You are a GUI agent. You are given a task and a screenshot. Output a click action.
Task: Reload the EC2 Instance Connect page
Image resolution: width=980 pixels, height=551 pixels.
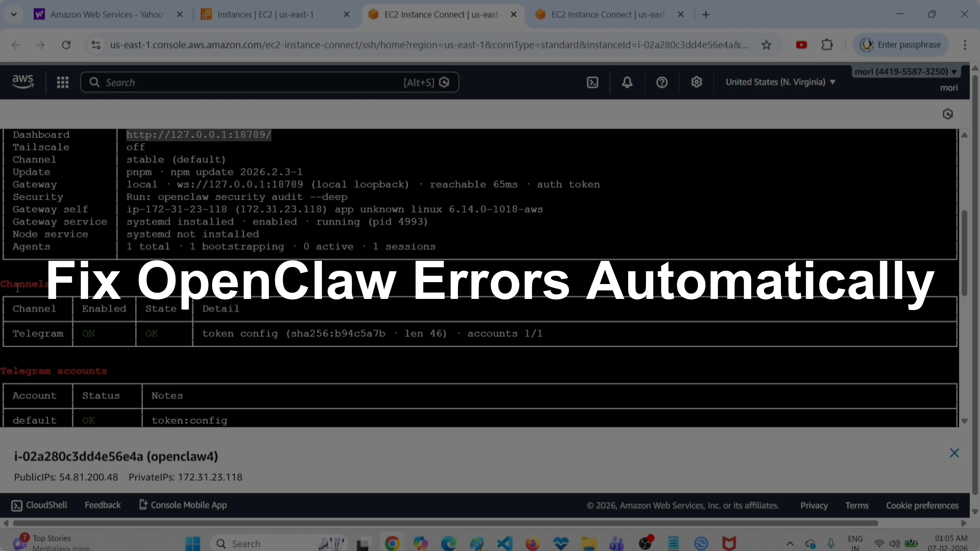[66, 44]
